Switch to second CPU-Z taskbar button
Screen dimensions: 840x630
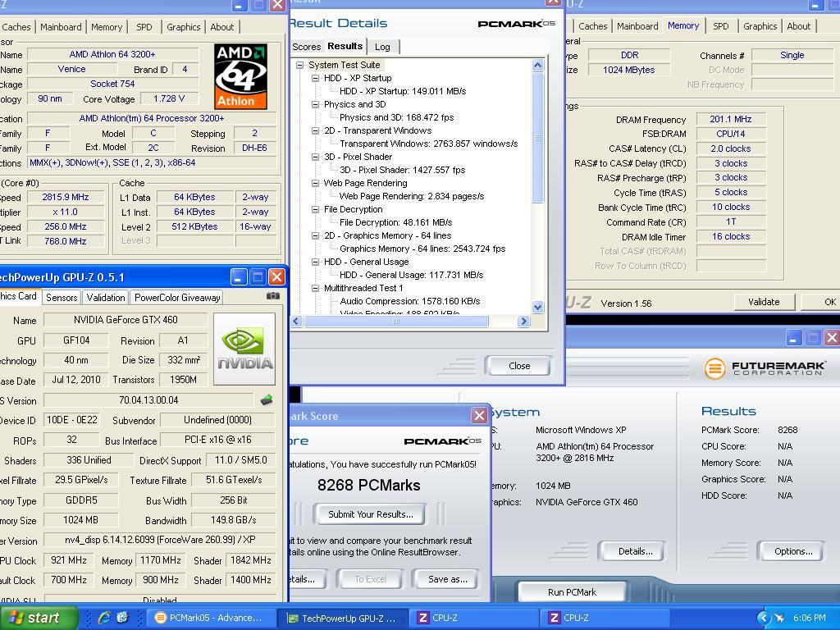tap(605, 618)
